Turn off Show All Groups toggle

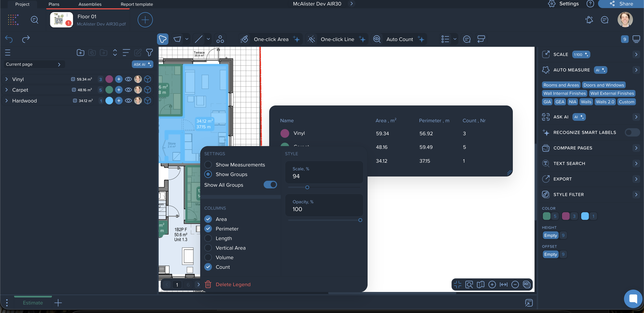click(x=270, y=185)
